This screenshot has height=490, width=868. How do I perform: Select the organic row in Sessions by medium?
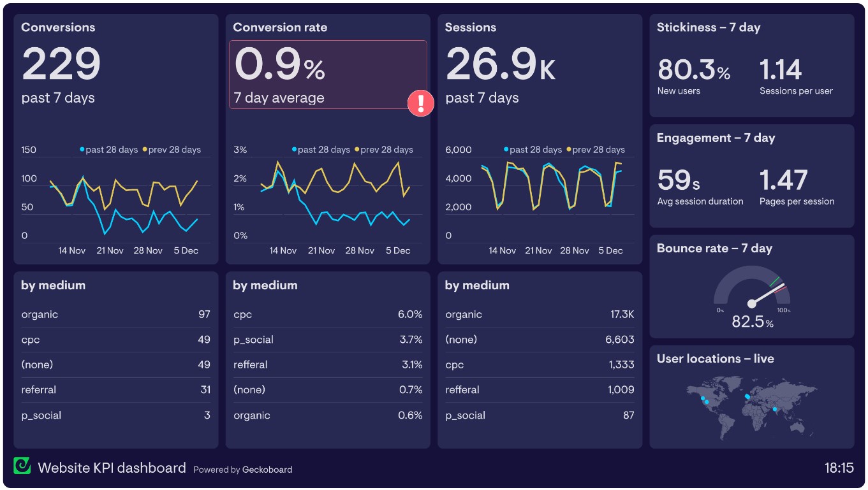[539, 314]
